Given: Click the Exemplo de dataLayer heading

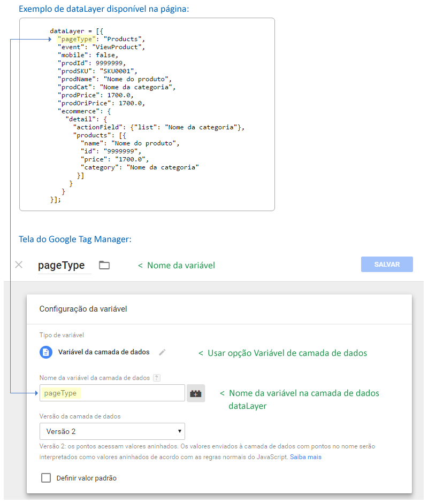Looking at the screenshot, I should [104, 9].
